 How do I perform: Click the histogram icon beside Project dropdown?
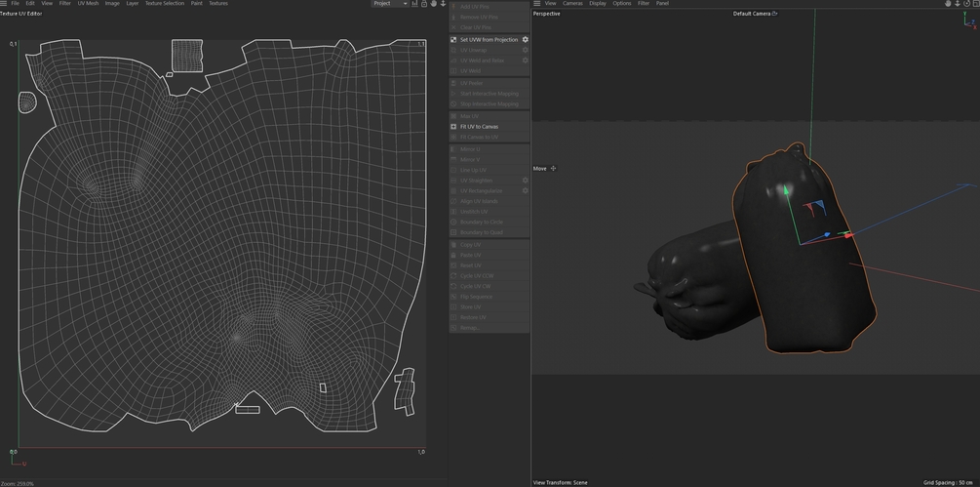415,3
